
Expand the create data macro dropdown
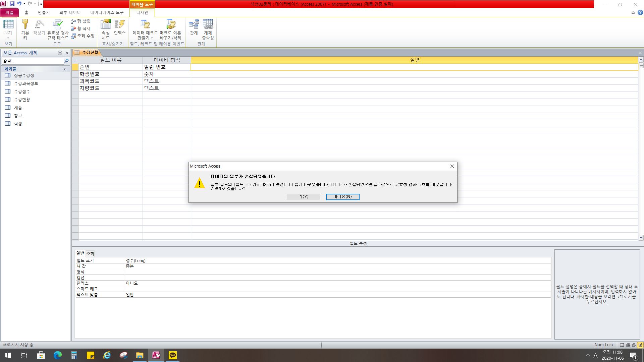pyautogui.click(x=145, y=36)
